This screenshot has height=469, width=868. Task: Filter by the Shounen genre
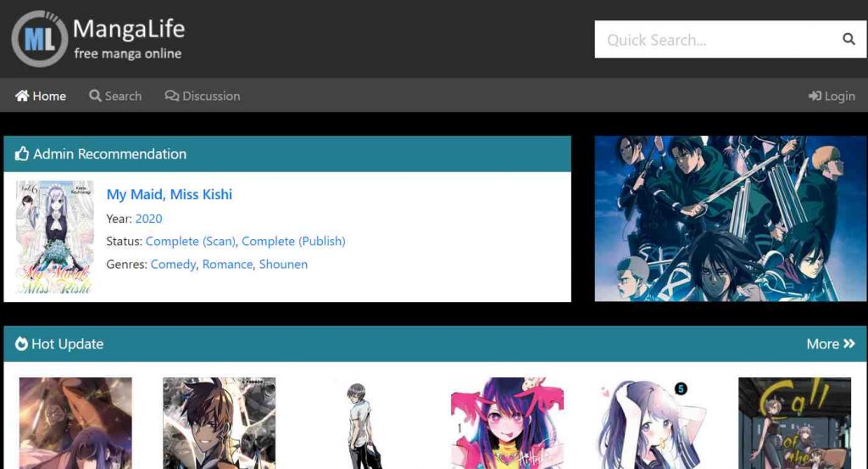click(x=283, y=264)
